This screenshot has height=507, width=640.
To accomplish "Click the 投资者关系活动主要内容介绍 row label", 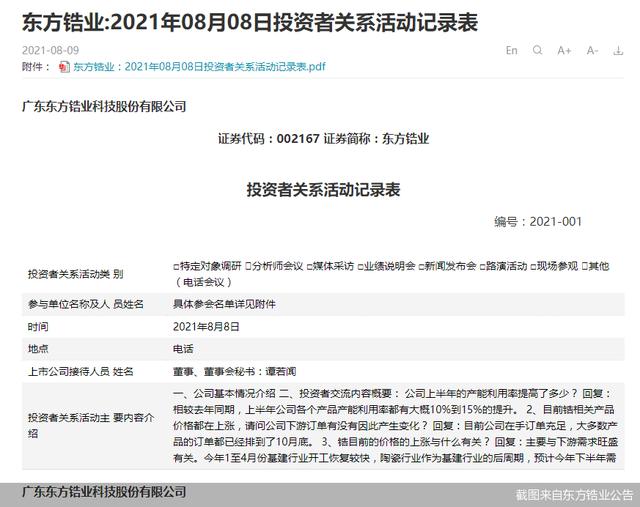I will [91, 425].
